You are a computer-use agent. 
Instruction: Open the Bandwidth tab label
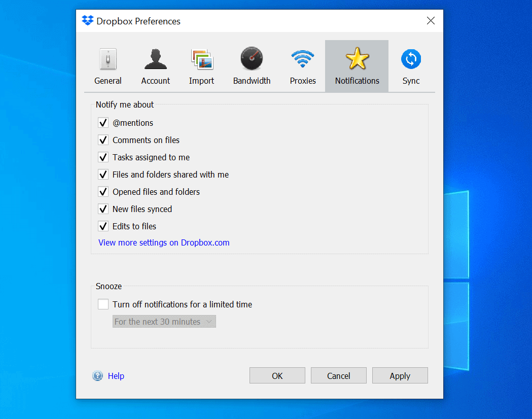coord(252,81)
